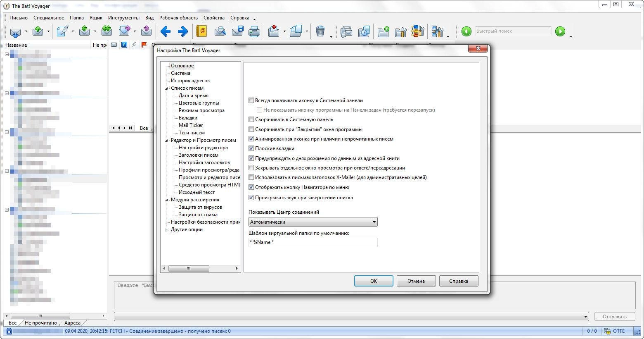The width and height of the screenshot is (644, 339).
Task: Select 'Защита от спама' in settings tree
Action: (x=198, y=215)
